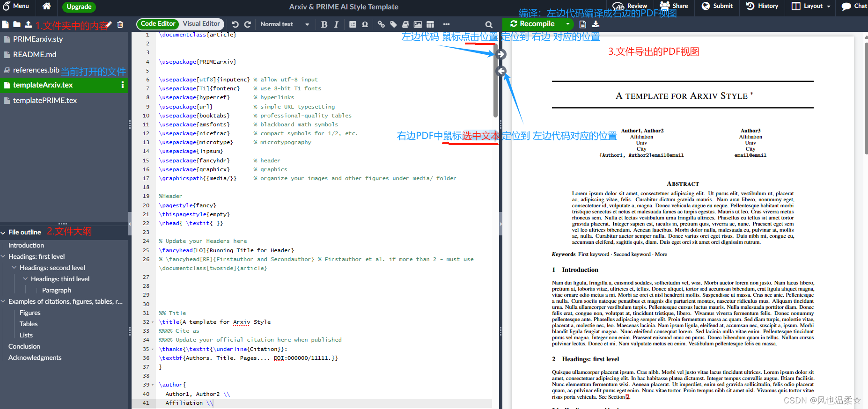Insert a math expression icon
Screen dimensions: 868x409
(x=353, y=24)
